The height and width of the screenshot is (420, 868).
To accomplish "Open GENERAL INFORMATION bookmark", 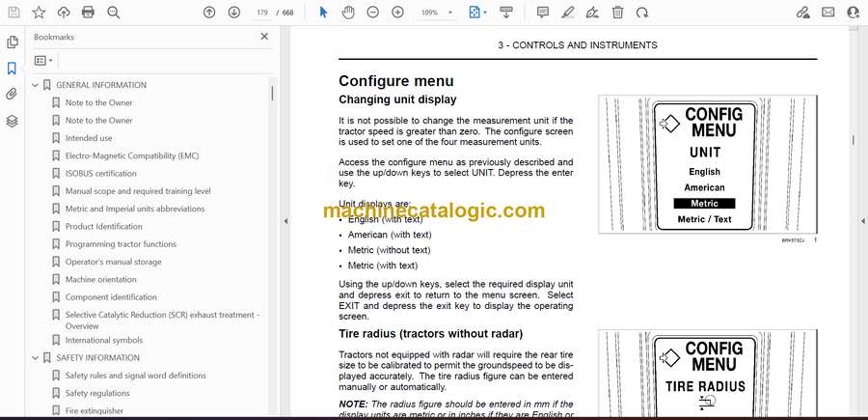I will tap(101, 85).
